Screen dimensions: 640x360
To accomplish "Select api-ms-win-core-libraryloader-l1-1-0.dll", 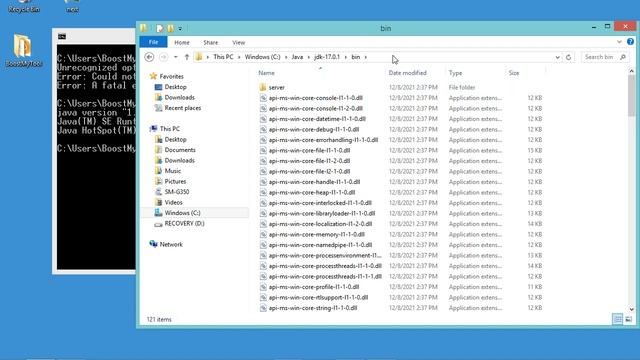I will coord(322,213).
